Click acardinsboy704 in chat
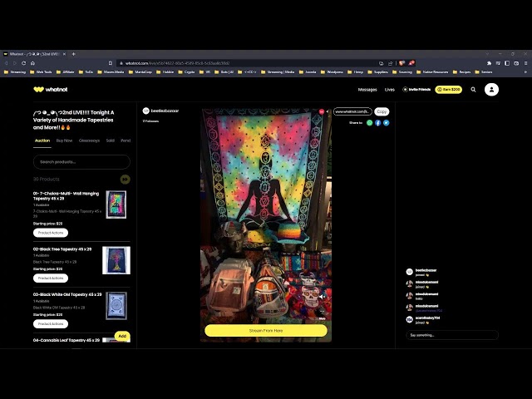The width and height of the screenshot is (532, 399). (x=427, y=318)
